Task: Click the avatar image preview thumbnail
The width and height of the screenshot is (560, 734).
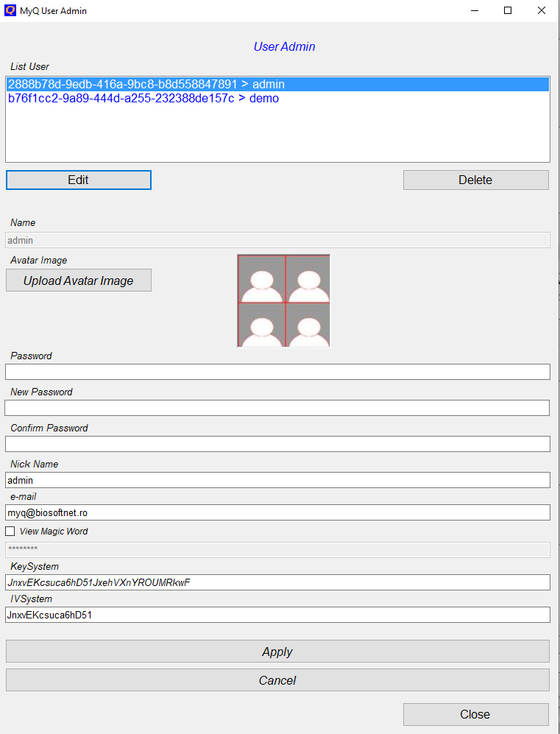Action: (x=284, y=301)
